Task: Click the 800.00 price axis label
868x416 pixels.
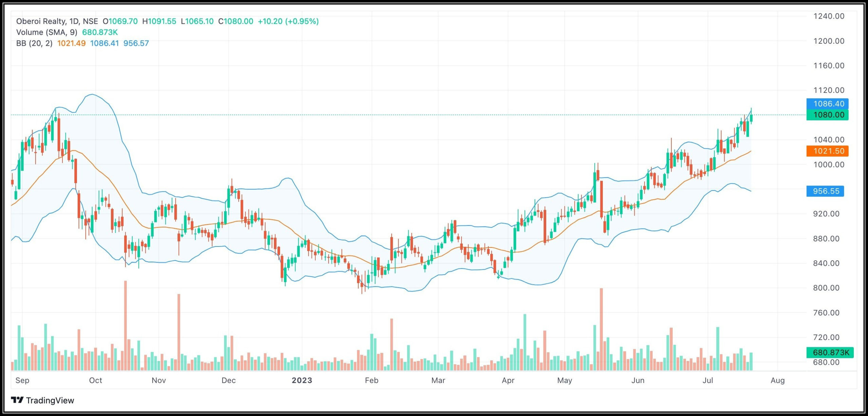Action: [x=826, y=288]
